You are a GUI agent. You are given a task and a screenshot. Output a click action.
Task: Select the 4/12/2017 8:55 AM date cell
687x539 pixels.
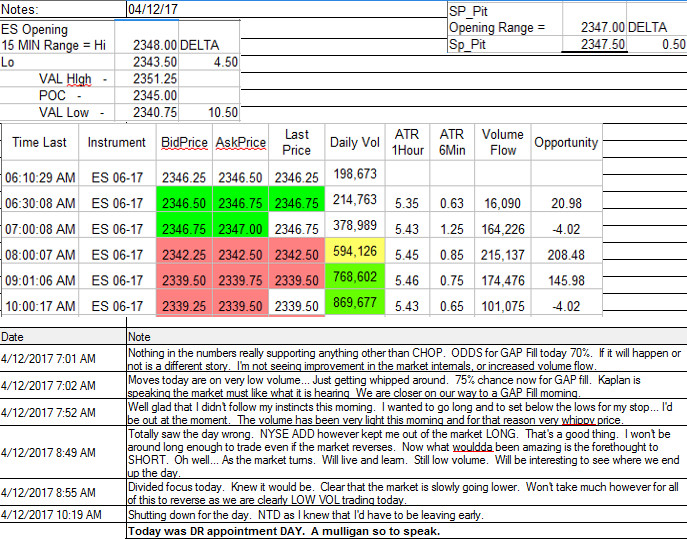pos(63,492)
